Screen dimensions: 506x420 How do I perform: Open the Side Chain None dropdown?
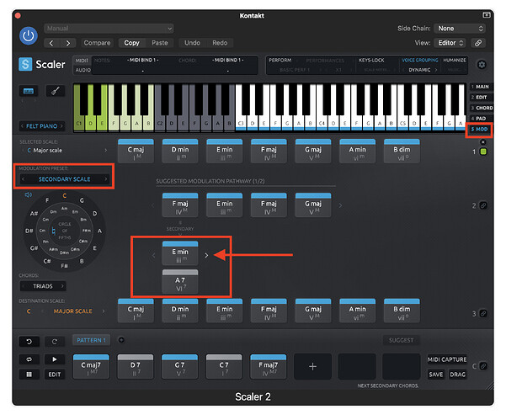pos(460,29)
